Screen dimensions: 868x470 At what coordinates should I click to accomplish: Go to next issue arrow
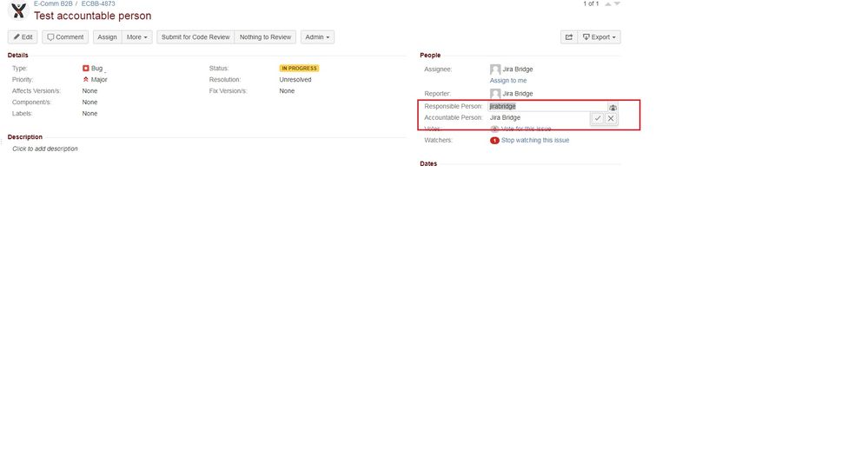coord(617,3)
